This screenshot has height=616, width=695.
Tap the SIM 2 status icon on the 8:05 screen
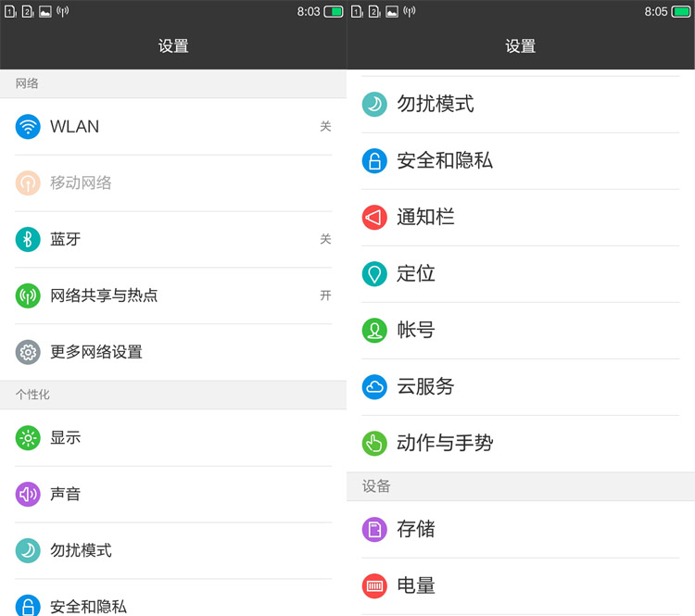pos(374,11)
